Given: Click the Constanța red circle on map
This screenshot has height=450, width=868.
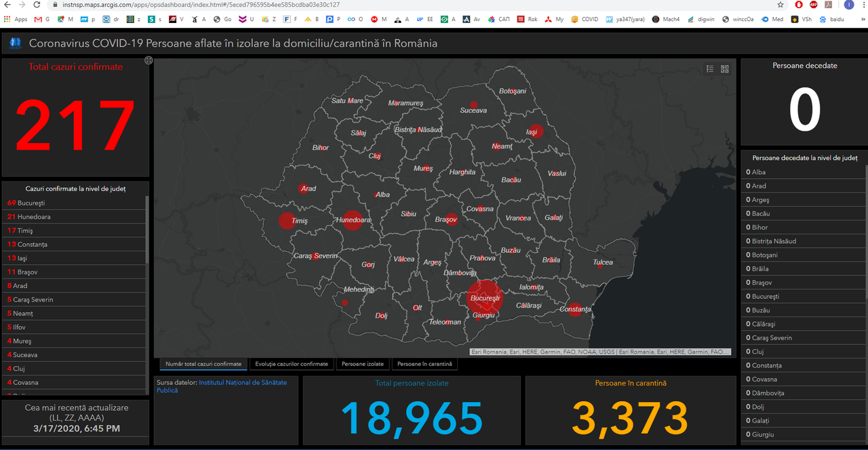Looking at the screenshot, I should (x=574, y=309).
